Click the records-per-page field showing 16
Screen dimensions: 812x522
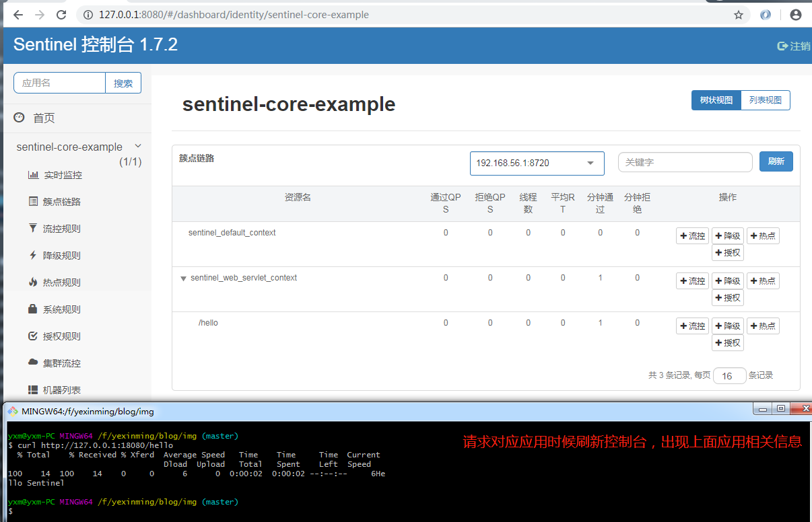pos(730,376)
